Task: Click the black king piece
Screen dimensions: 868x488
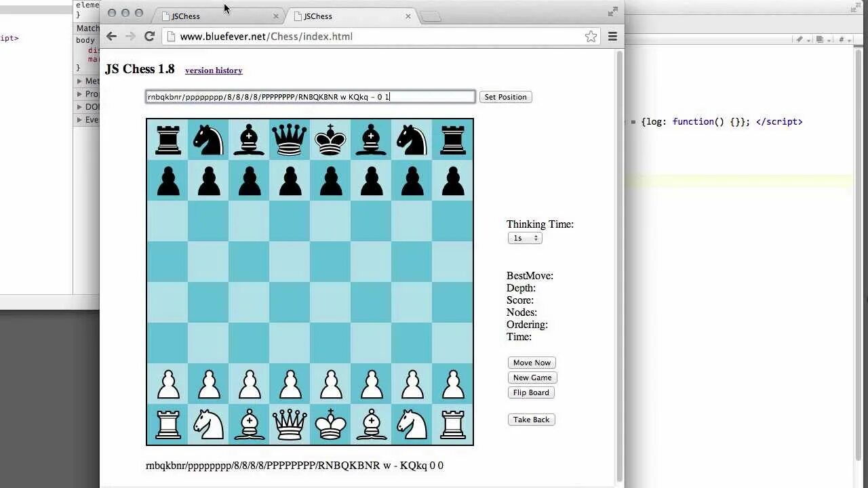Action: (330, 140)
